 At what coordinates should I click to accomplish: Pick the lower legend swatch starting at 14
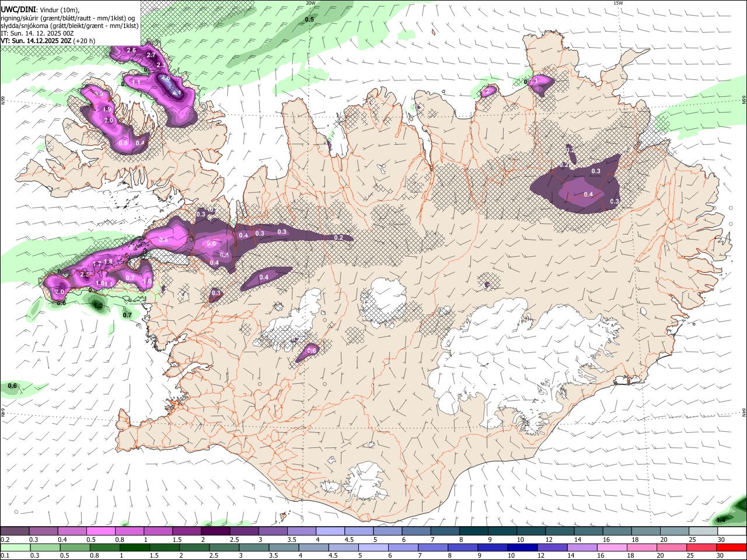[583, 547]
